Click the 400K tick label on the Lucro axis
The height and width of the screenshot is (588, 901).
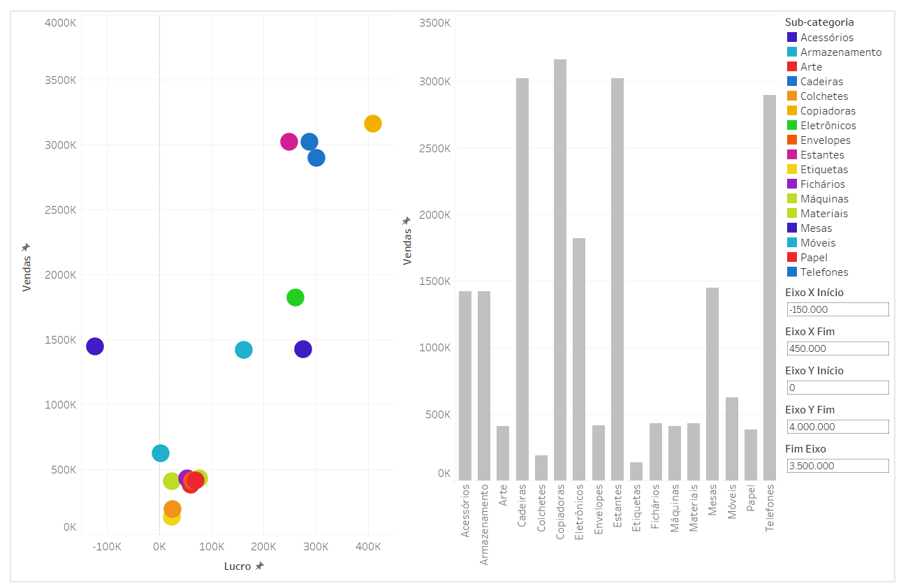pos(368,547)
